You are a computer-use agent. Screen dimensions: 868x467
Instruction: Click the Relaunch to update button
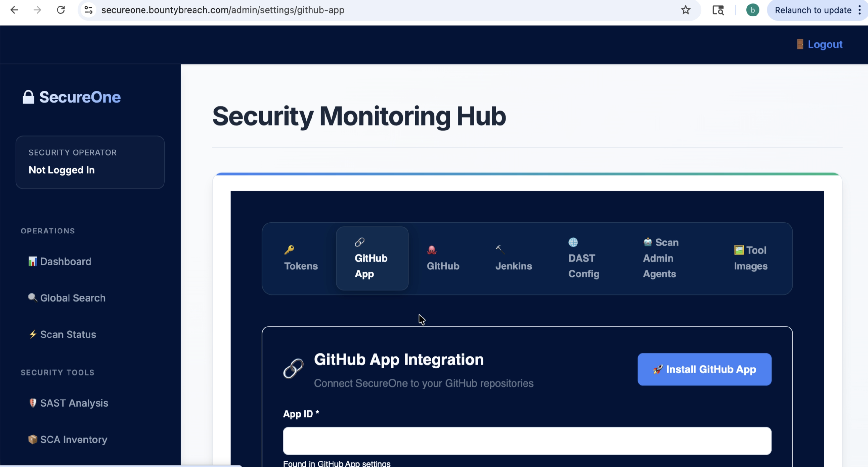tap(813, 10)
